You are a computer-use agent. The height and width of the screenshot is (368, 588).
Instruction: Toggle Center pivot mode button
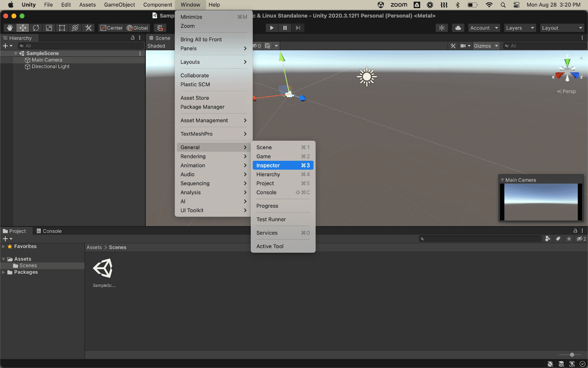click(112, 28)
